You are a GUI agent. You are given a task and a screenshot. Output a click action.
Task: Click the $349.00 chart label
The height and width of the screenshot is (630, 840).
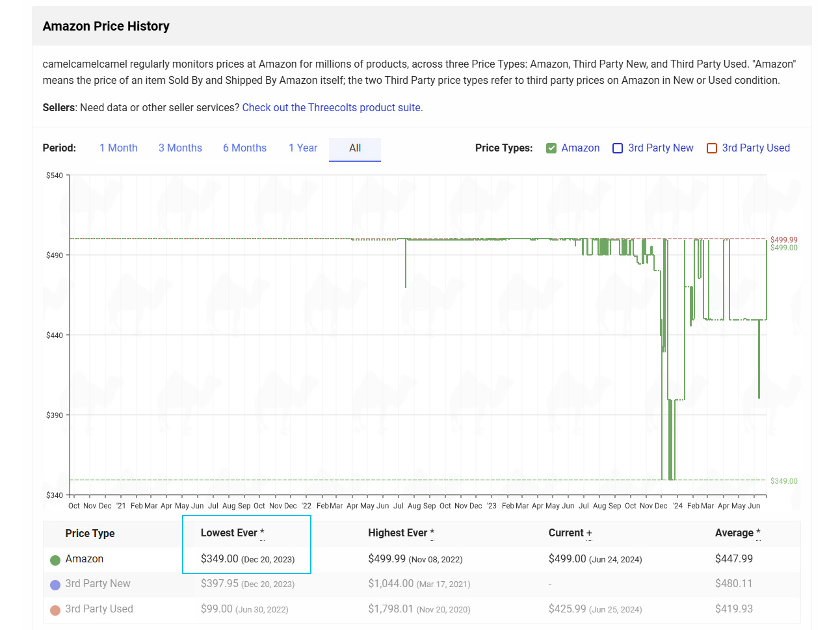coord(783,481)
